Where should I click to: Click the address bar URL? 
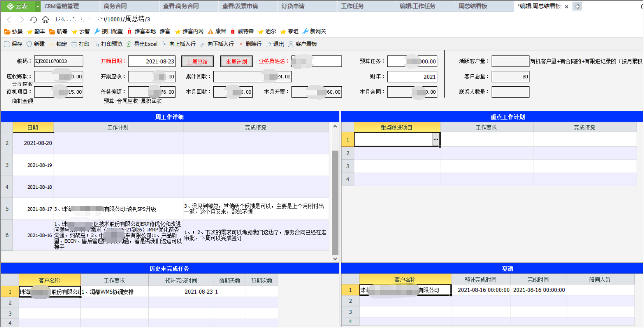click(x=103, y=19)
